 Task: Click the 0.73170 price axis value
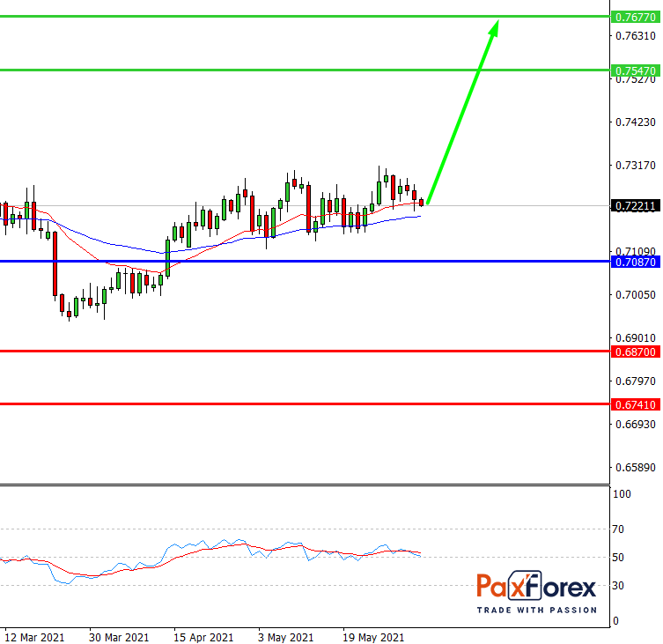[636, 166]
